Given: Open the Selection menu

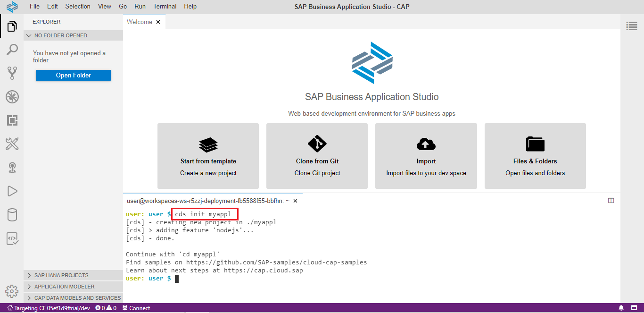Looking at the screenshot, I should pos(78,6).
